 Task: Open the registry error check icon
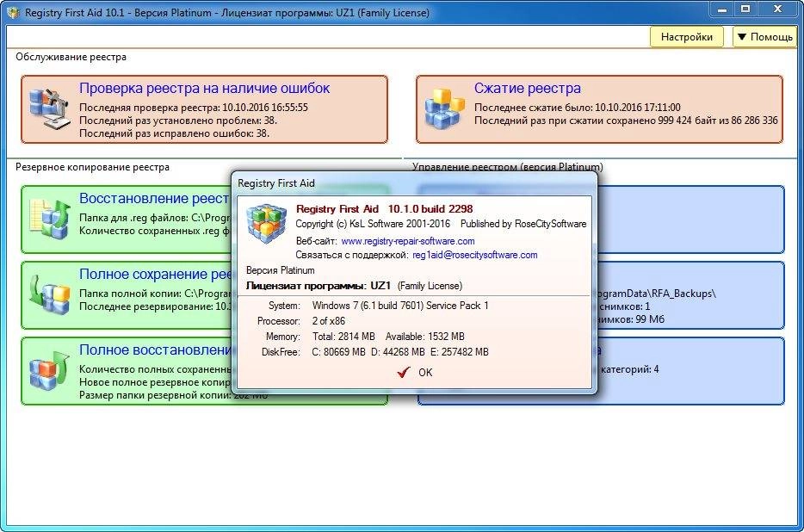pos(49,109)
